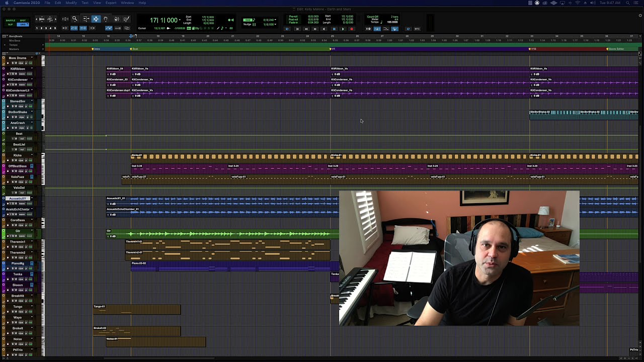Jump to the V1B marker
The image size is (644, 362).
click(532, 49)
